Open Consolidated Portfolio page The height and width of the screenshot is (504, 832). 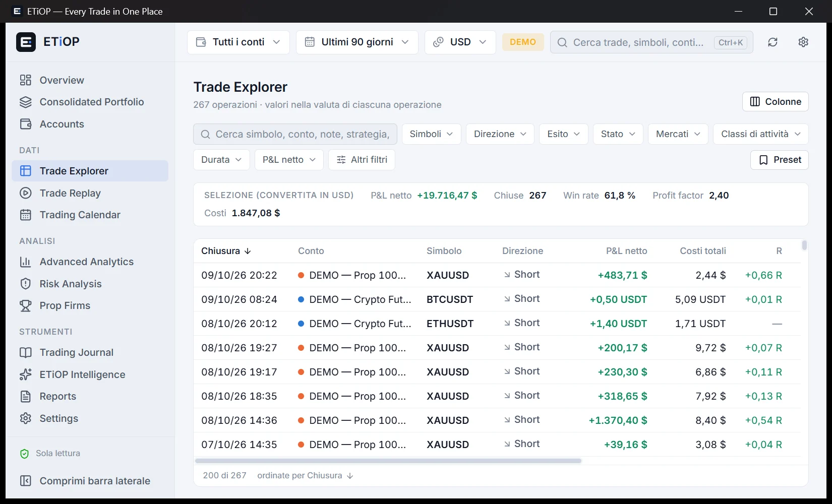tap(90, 102)
